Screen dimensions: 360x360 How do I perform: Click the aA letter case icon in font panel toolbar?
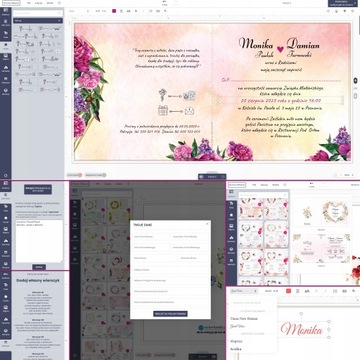tap(307, 291)
